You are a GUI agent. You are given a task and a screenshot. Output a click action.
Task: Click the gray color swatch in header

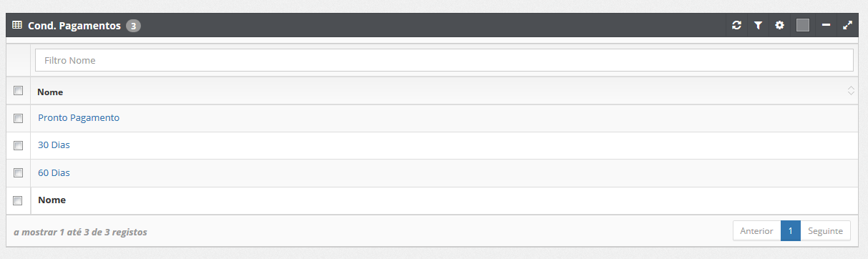[803, 25]
